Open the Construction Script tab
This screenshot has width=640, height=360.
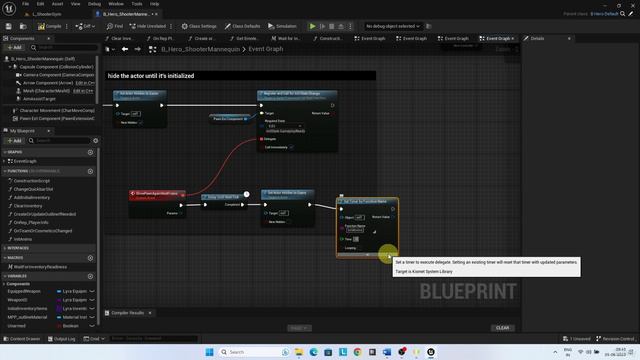coord(327,38)
